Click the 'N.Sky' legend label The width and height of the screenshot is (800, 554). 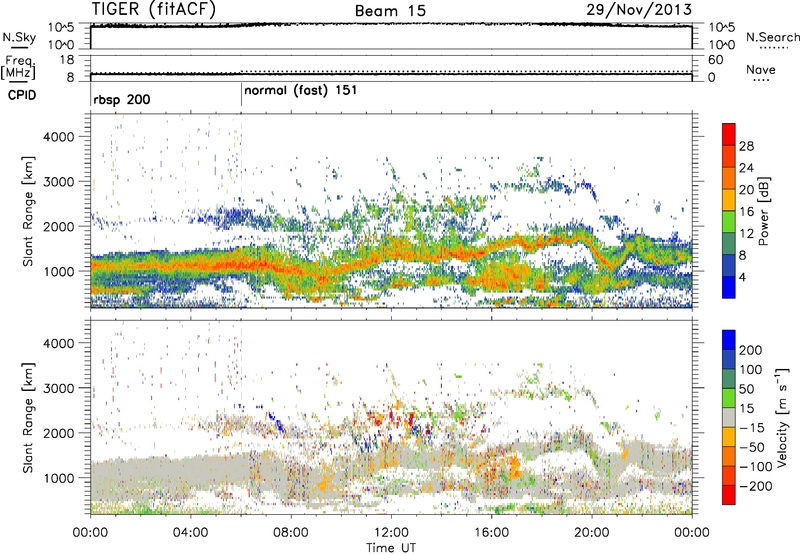[19, 37]
